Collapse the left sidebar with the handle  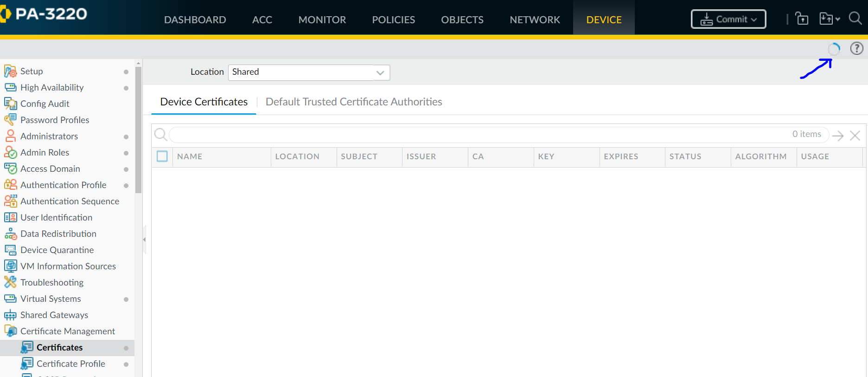coord(144,240)
